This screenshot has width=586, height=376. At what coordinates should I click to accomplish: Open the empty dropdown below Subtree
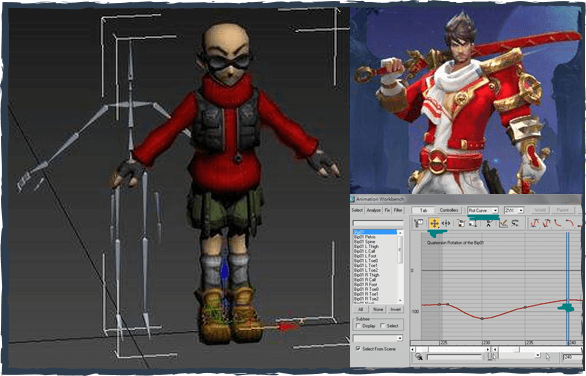[378, 338]
